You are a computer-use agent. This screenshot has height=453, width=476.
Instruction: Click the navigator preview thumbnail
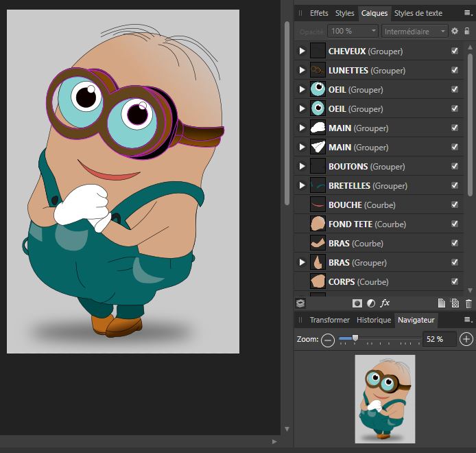385,399
